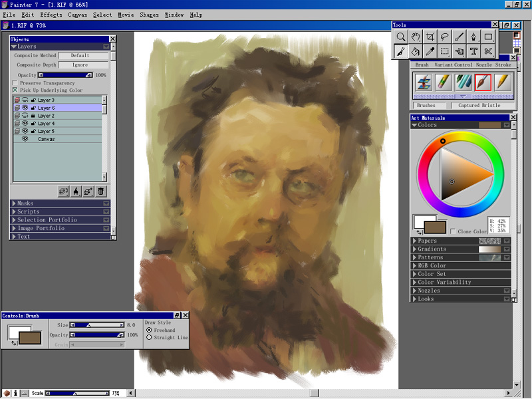Expand the Selection Portfolio section
This screenshot has height=399, width=532.
14,220
